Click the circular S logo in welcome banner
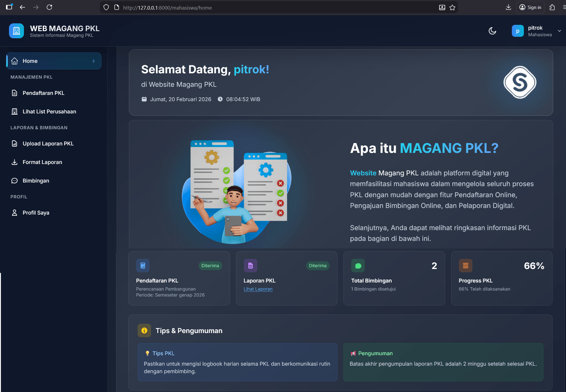The image size is (566, 392). 520,82
